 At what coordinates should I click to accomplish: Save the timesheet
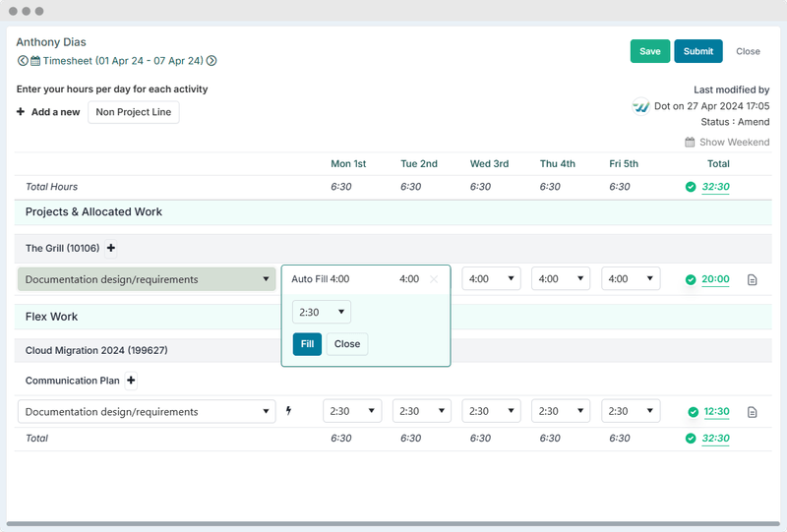649,51
